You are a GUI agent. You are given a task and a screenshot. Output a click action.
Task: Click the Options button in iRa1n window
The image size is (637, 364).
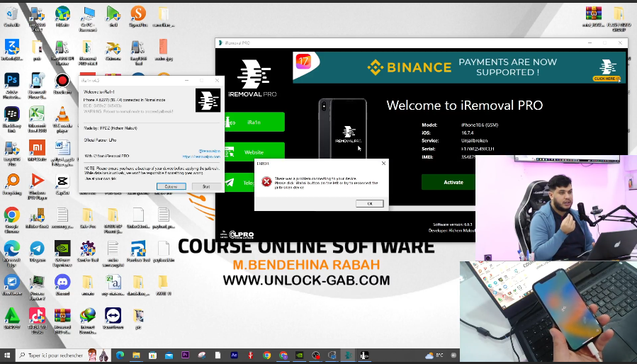[x=171, y=186]
